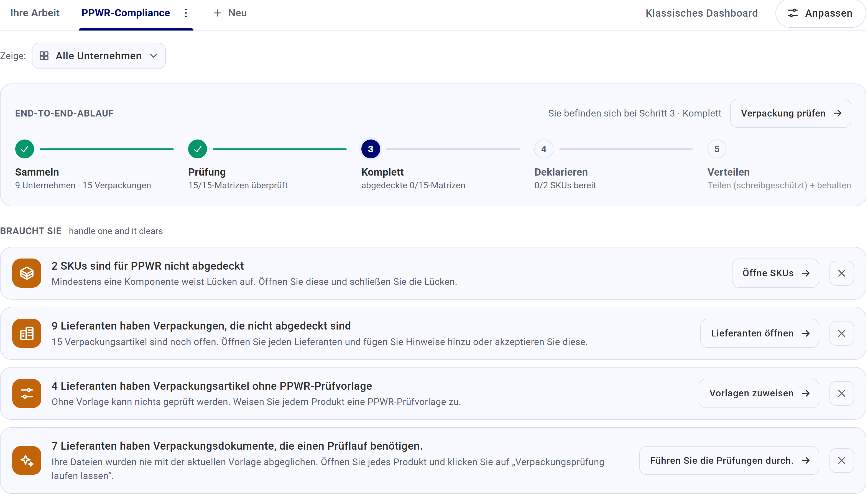
Task: Click the Verpackung prüfen button
Action: pyautogui.click(x=791, y=113)
